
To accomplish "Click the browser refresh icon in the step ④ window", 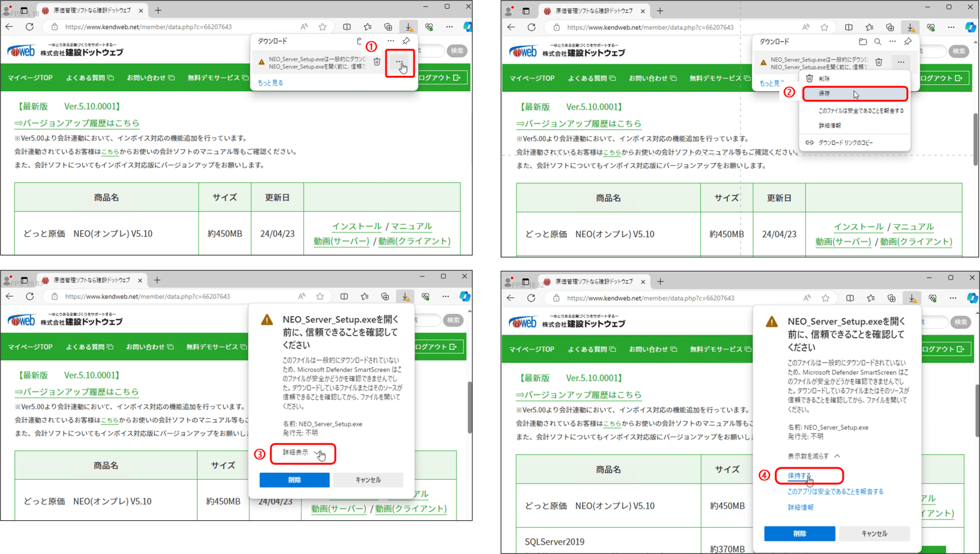I will (x=531, y=298).
